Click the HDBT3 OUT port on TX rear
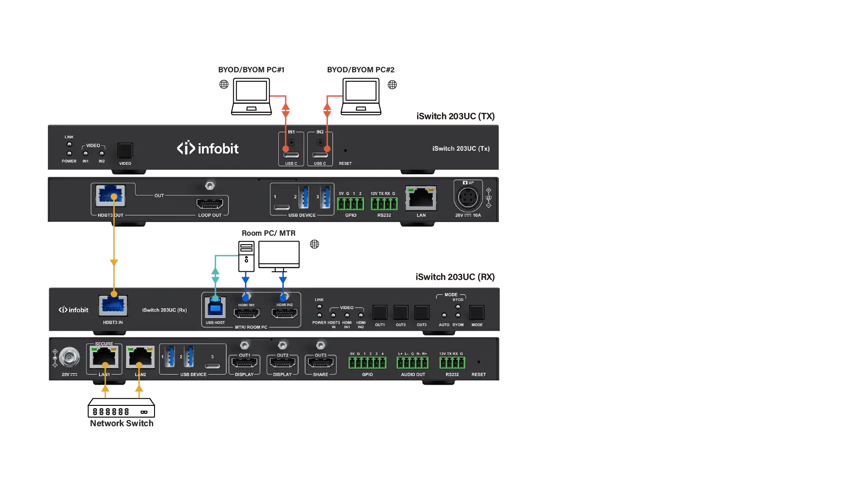868x488 pixels. point(111,196)
